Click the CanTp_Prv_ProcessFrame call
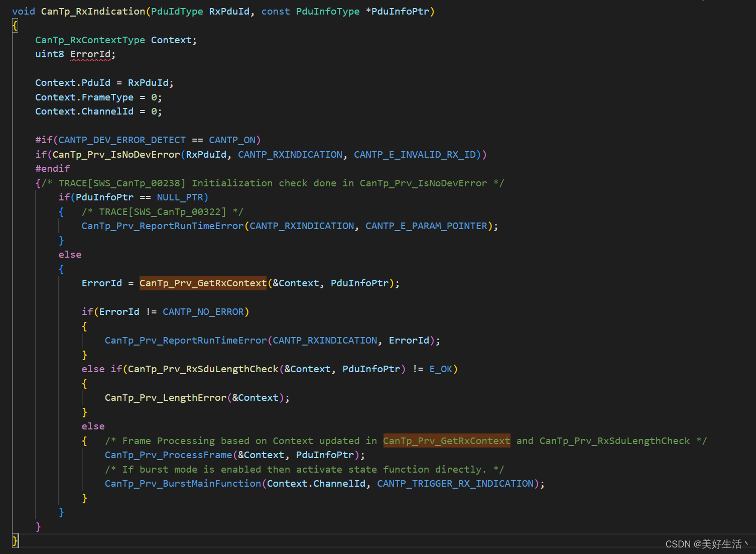This screenshot has height=554, width=756. [x=169, y=455]
